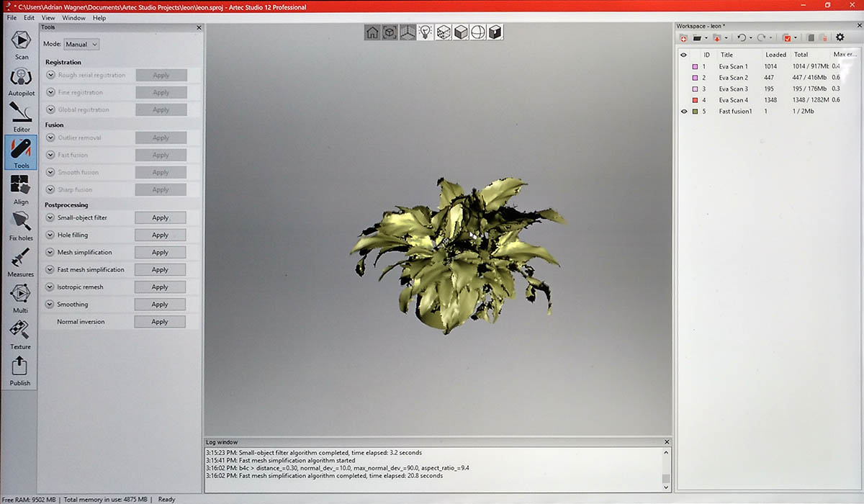Expand Smoothing settings
The width and height of the screenshot is (864, 504).
(50, 304)
